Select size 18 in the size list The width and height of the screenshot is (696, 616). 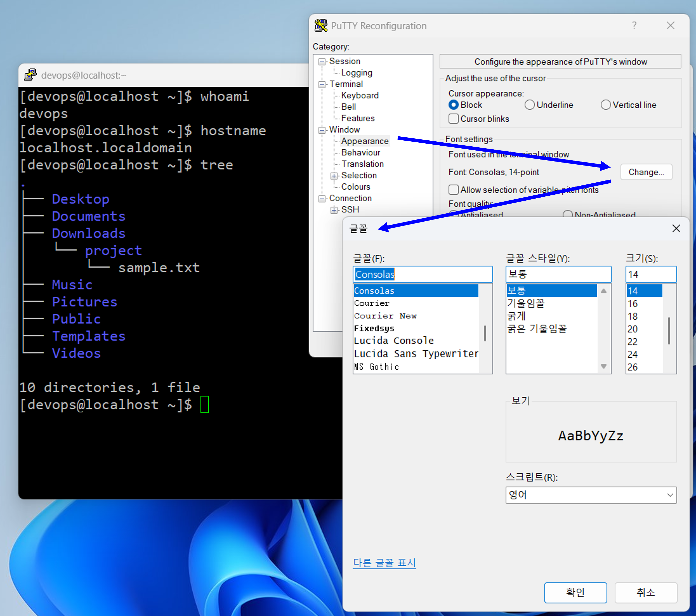pos(632,316)
